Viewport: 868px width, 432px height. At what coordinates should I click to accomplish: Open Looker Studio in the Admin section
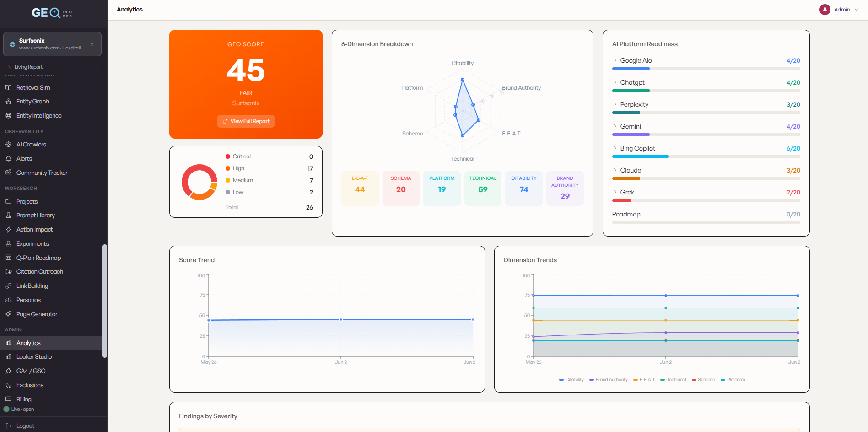point(51,356)
